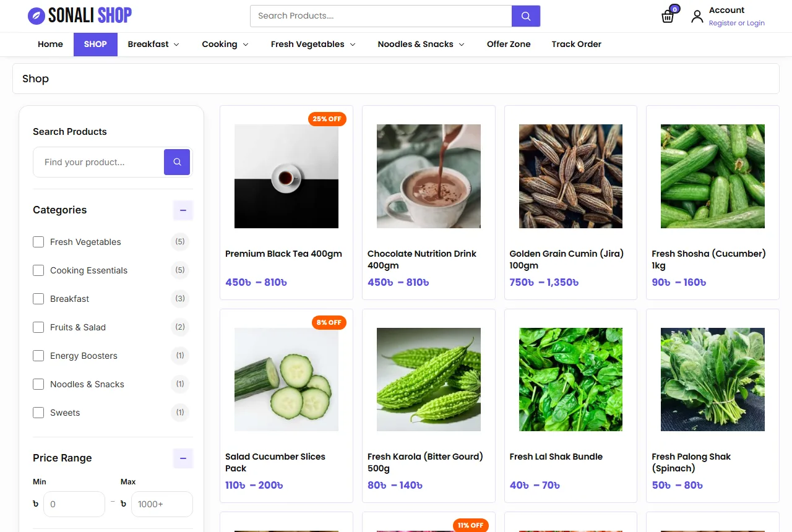Open Chocolate Nutrition Drink 400gm title link

pos(422,259)
